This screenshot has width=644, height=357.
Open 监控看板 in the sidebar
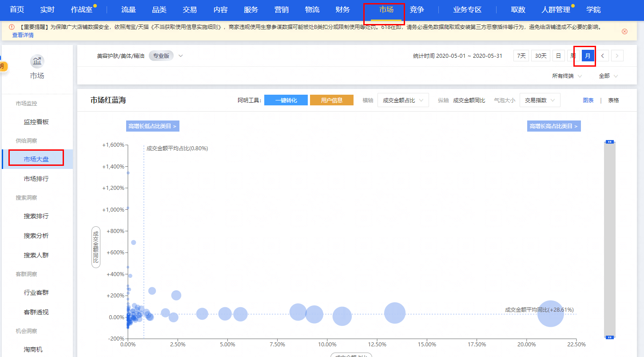[x=36, y=122]
